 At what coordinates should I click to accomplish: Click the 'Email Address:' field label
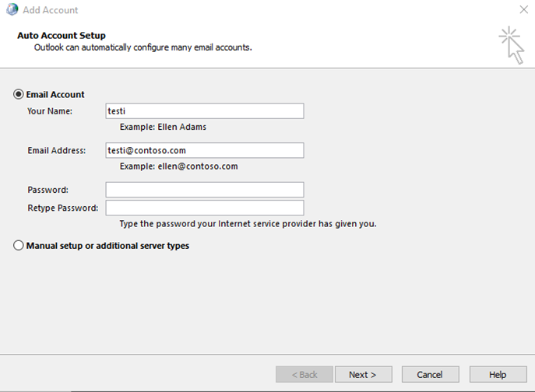(57, 150)
